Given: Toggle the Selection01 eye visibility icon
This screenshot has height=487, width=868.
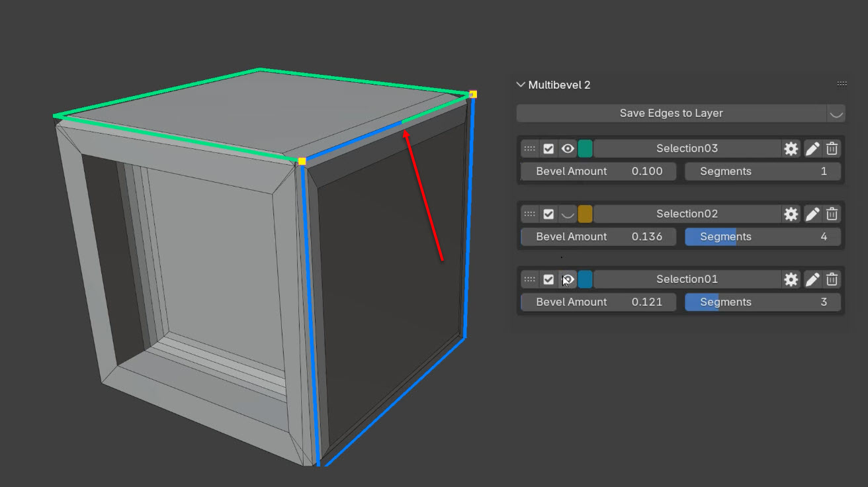Looking at the screenshot, I should (x=568, y=279).
